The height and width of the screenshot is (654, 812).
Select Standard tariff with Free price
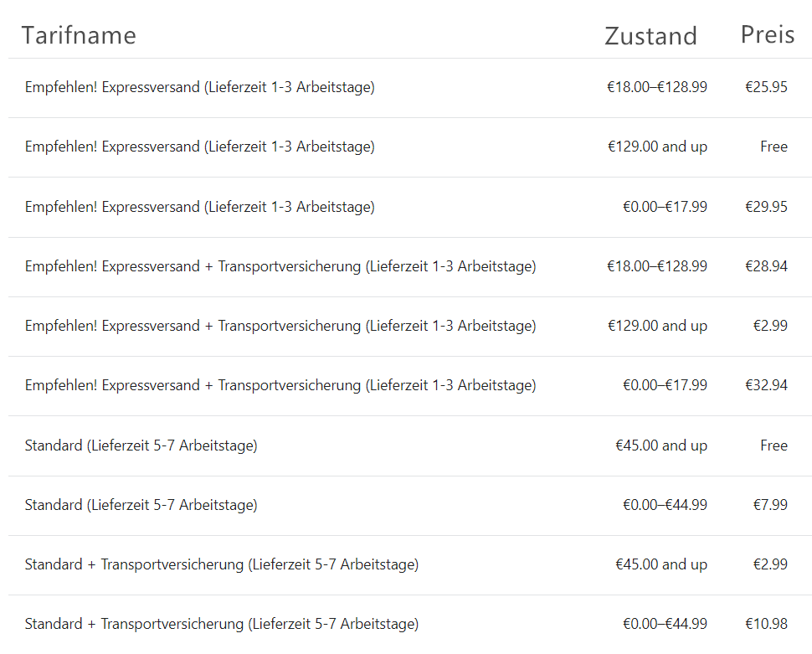[410, 445]
